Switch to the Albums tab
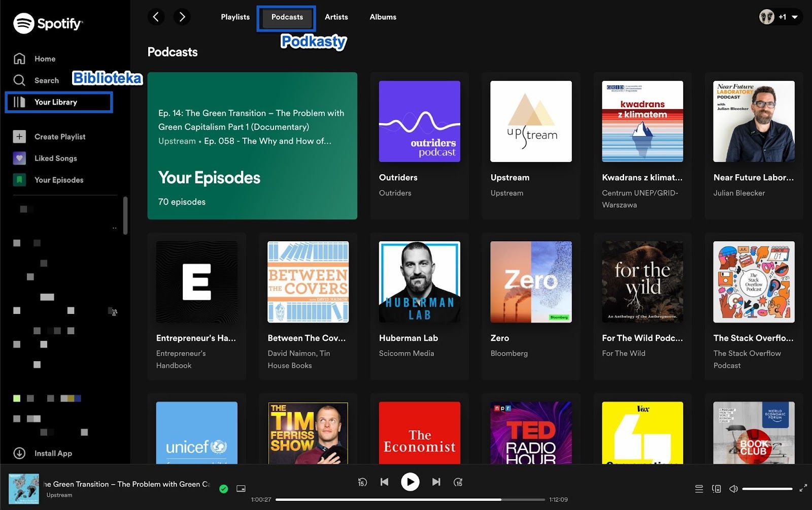 point(383,17)
